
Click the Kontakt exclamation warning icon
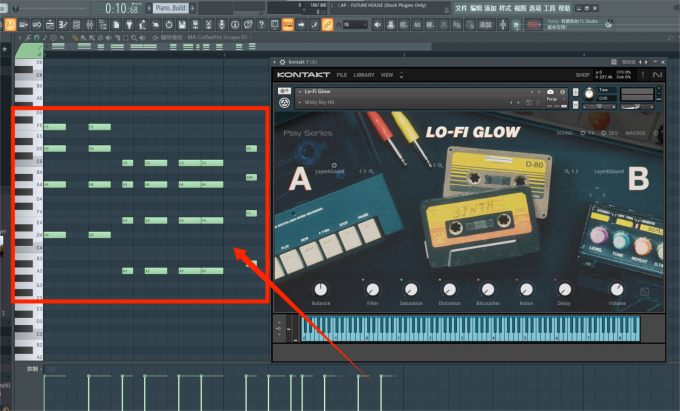[643, 75]
